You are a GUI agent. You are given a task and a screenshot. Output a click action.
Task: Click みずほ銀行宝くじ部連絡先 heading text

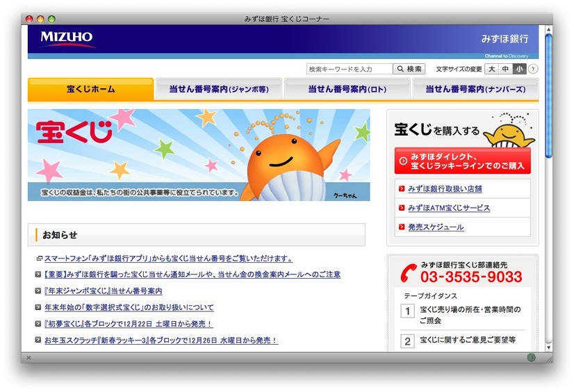click(x=464, y=265)
